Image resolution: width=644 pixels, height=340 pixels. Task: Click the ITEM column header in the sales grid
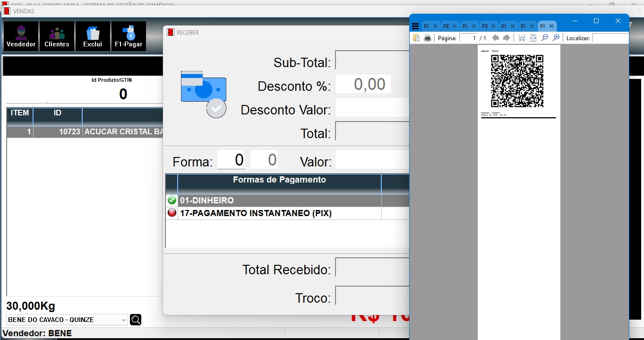tap(20, 116)
